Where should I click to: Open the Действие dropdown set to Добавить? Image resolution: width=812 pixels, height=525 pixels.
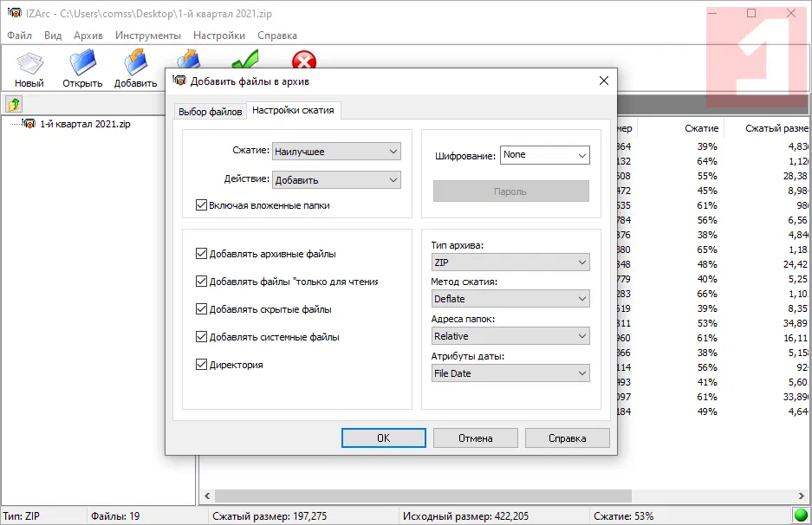pyautogui.click(x=336, y=179)
